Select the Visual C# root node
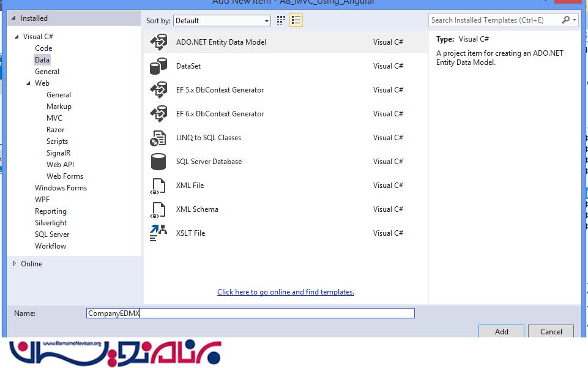This screenshot has width=588, height=368. pos(39,36)
